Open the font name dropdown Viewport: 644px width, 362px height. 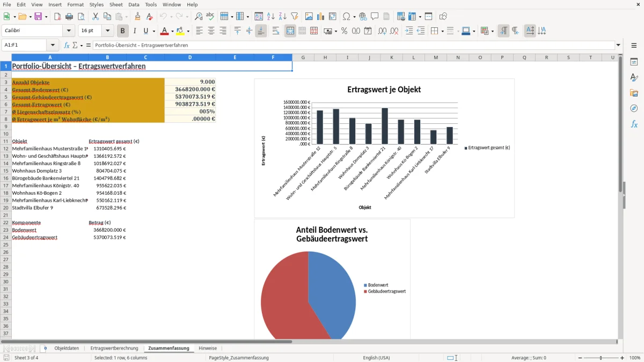click(x=69, y=31)
